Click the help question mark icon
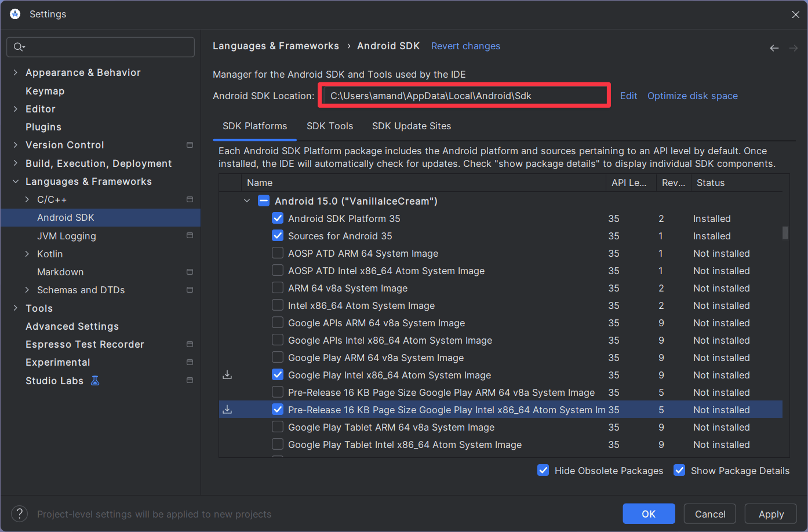Viewport: 808px width, 532px height. [19, 513]
